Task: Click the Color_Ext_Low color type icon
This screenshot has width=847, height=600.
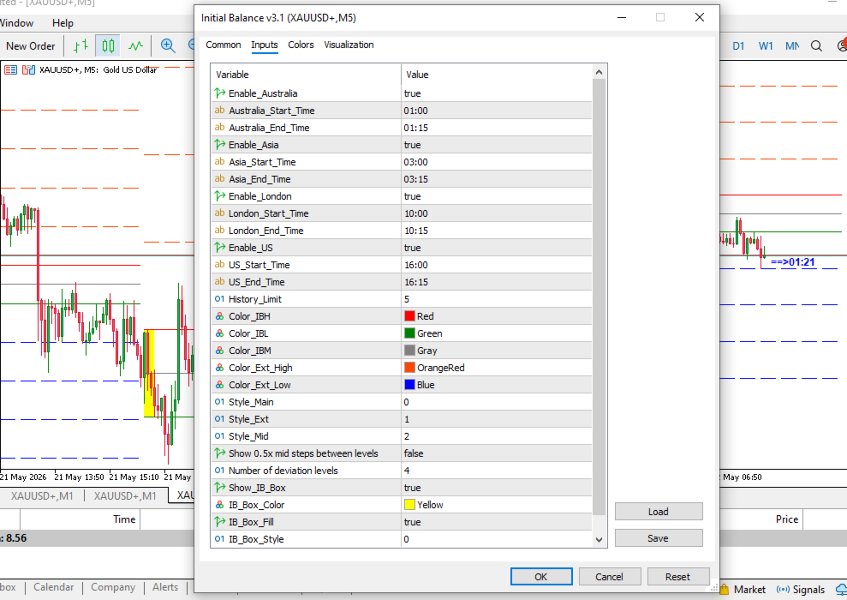Action: coord(220,385)
